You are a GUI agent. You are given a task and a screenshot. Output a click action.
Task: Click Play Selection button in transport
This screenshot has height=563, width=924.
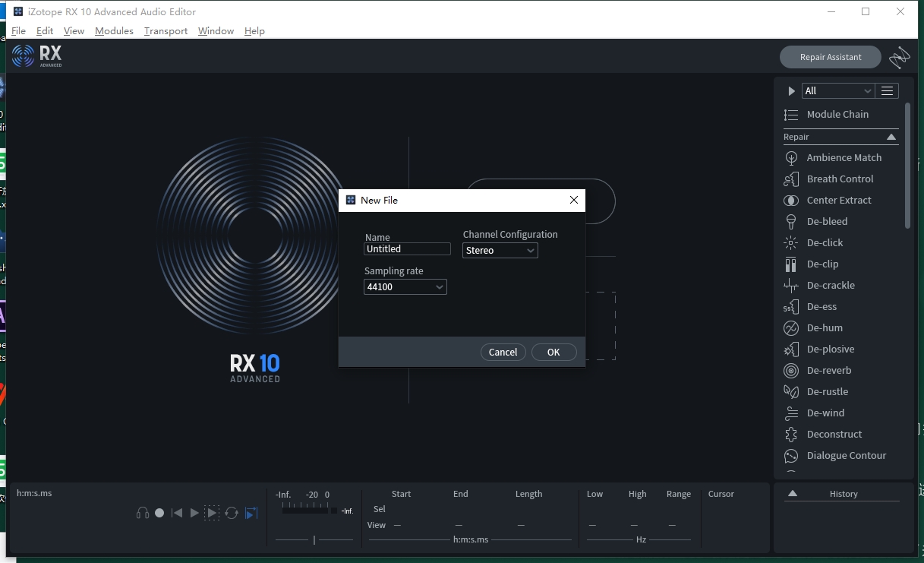212,513
